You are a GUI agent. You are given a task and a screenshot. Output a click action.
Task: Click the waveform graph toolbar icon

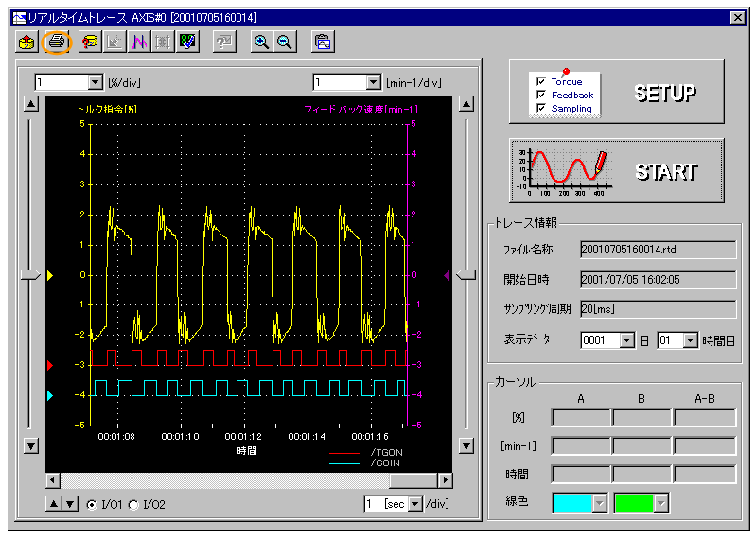[x=140, y=42]
